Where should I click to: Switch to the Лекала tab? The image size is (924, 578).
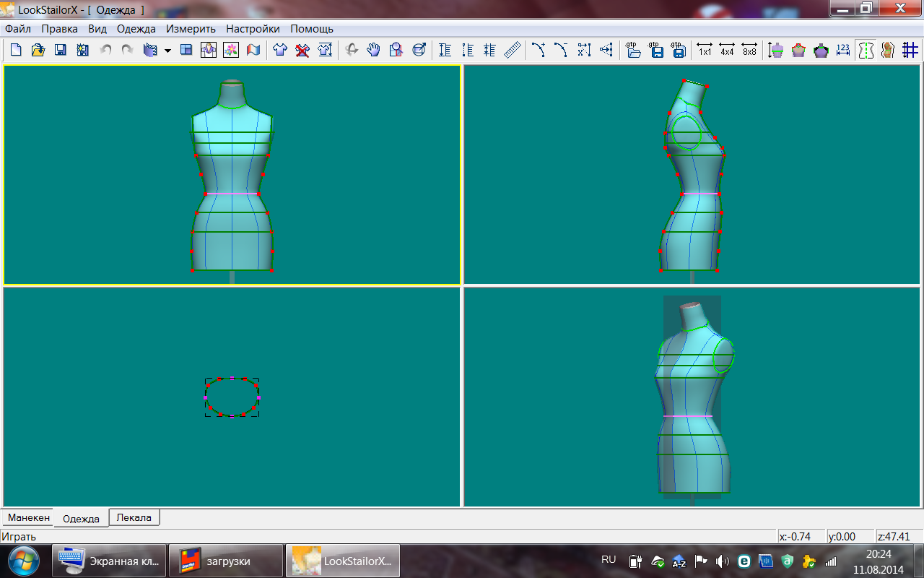coord(134,517)
